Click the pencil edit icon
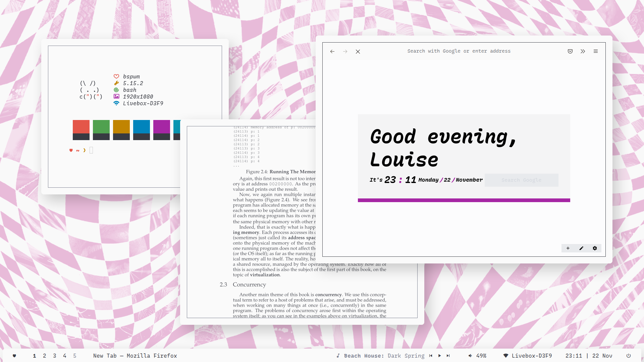The image size is (644, 362). [581, 248]
